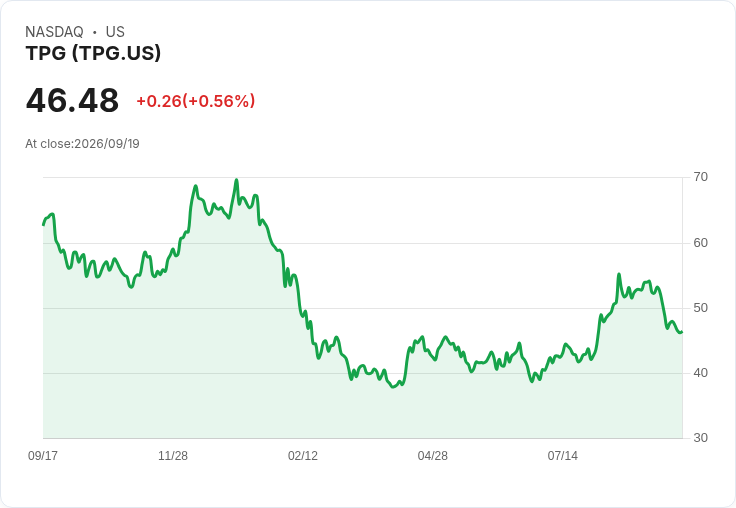This screenshot has height=508, width=736.
Task: Click the At close date text
Action: click(x=82, y=144)
